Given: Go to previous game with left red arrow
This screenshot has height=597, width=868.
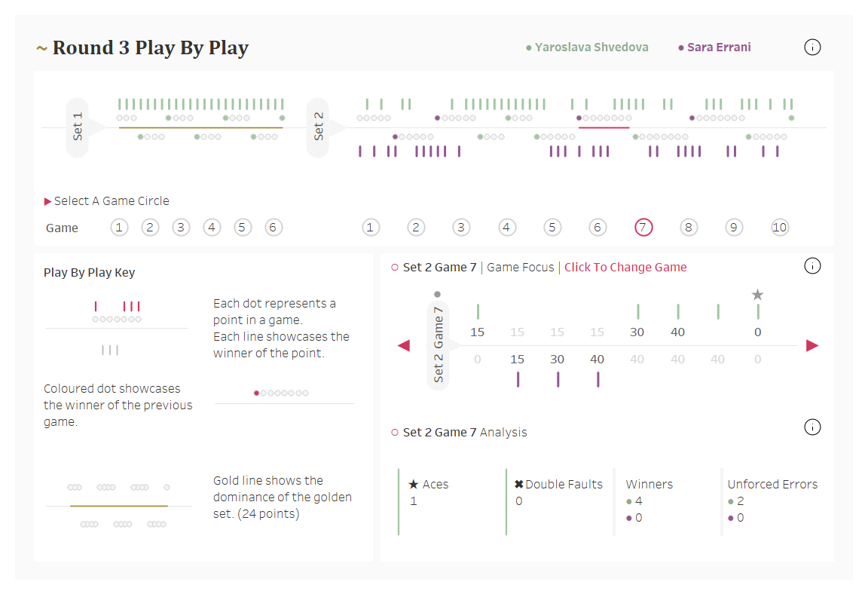Looking at the screenshot, I should tap(404, 345).
